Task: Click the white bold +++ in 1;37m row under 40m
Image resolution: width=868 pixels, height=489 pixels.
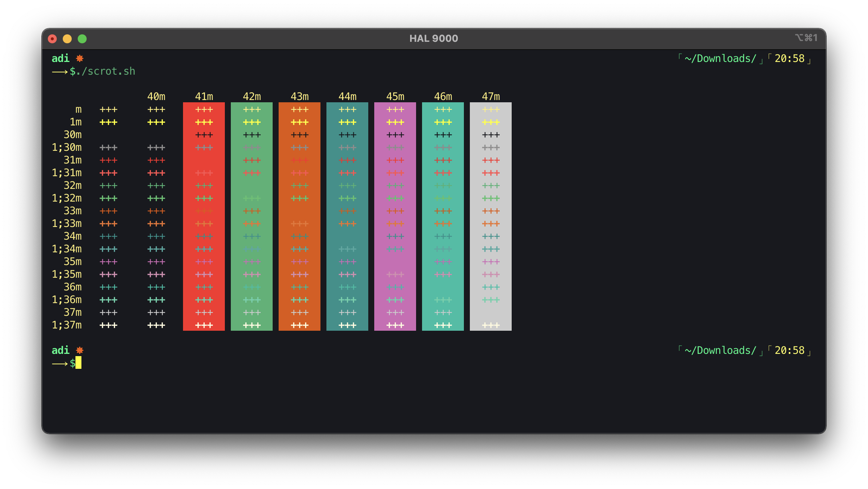Action: 156,325
